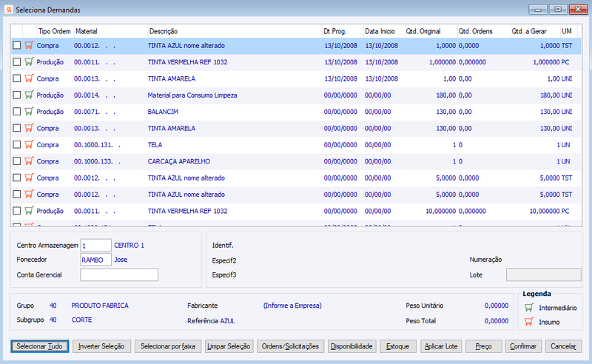Viewport: 592px width, 364px height.
Task: Click the CARCAÇA APARELHO description cell
Action: coord(179,161)
